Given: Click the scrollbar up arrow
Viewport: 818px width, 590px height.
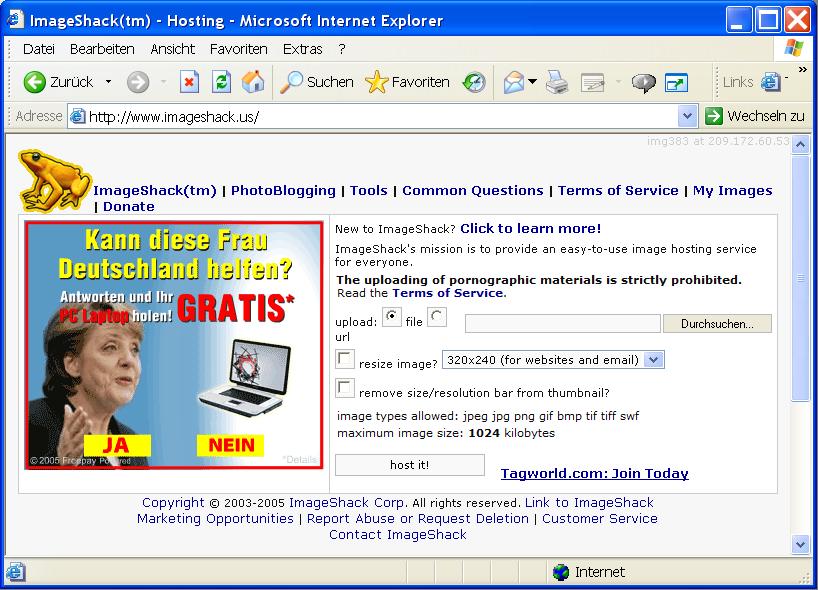Looking at the screenshot, I should pos(800,144).
